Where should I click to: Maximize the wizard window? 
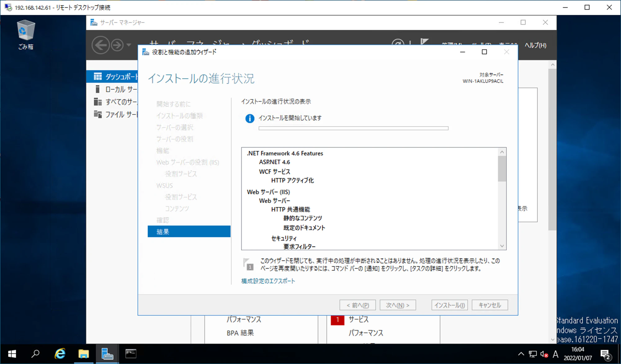pyautogui.click(x=484, y=52)
